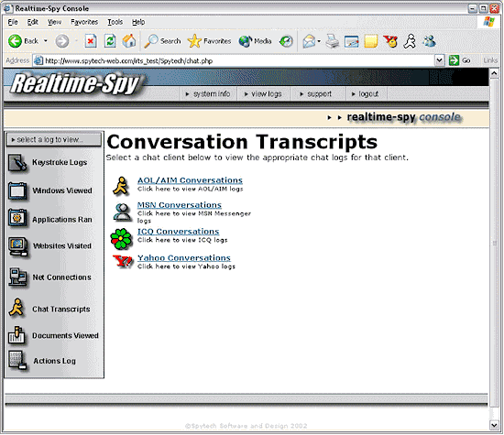The image size is (504, 435).
Task: Open Chat Transcripts text link
Action: [61, 310]
